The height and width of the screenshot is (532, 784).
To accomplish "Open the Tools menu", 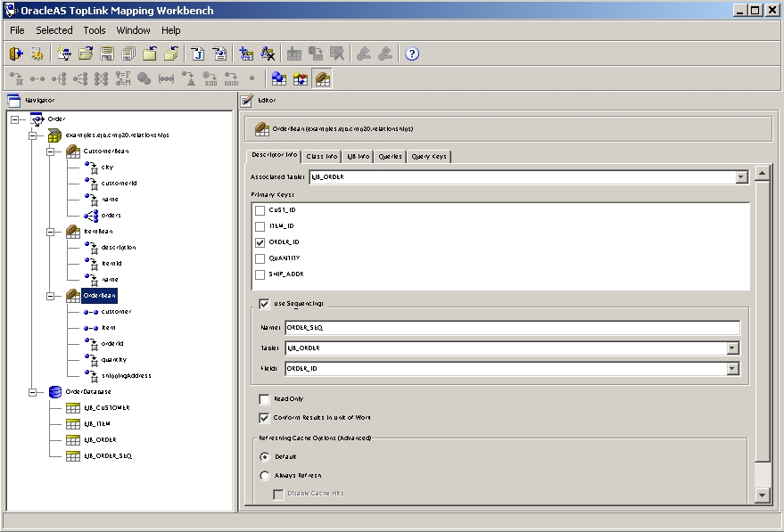I will [95, 30].
